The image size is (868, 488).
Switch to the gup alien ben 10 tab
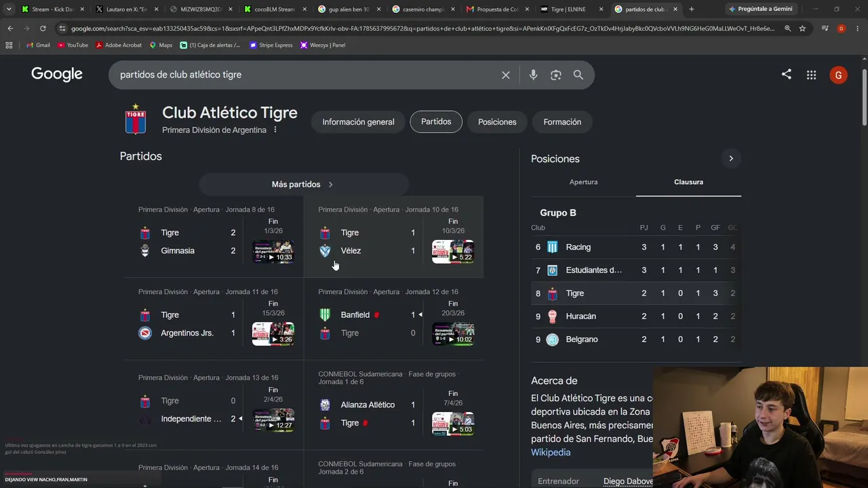point(349,9)
